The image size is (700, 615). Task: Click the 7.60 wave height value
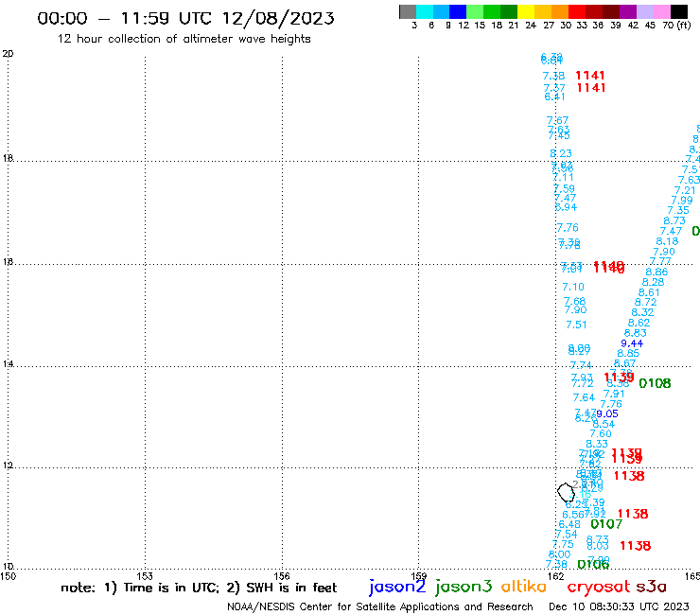(x=601, y=433)
